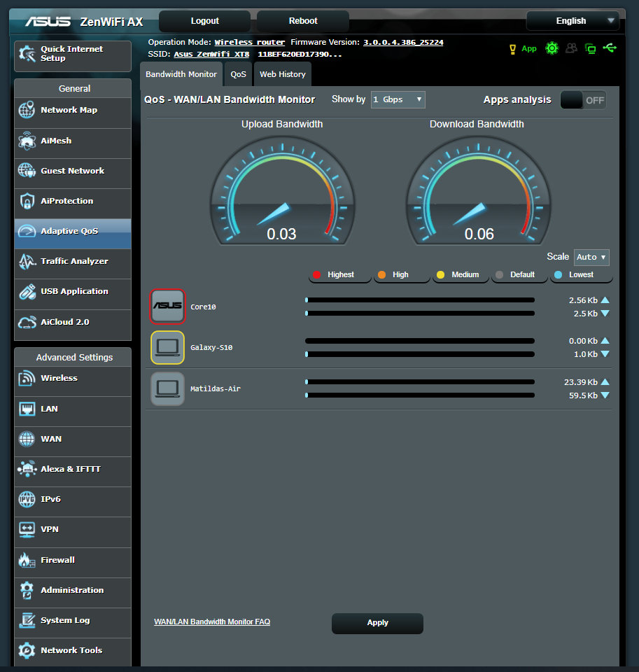Click the AiProtection shield icon
This screenshot has height=672, width=639.
click(x=27, y=201)
